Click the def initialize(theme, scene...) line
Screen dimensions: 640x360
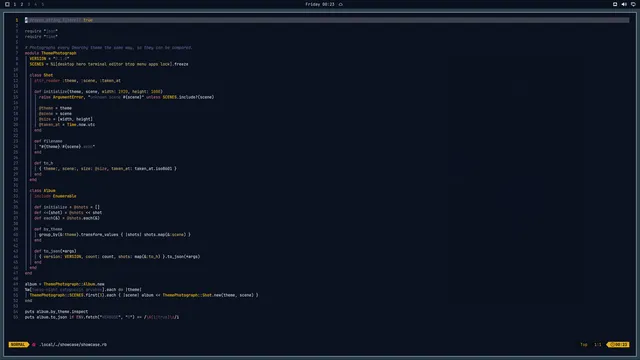pos(98,91)
